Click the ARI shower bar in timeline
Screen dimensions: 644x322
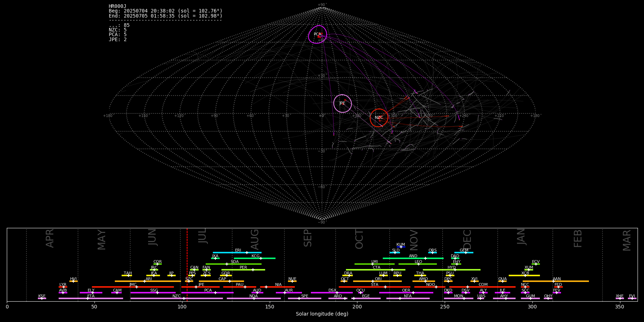tap(148, 281)
